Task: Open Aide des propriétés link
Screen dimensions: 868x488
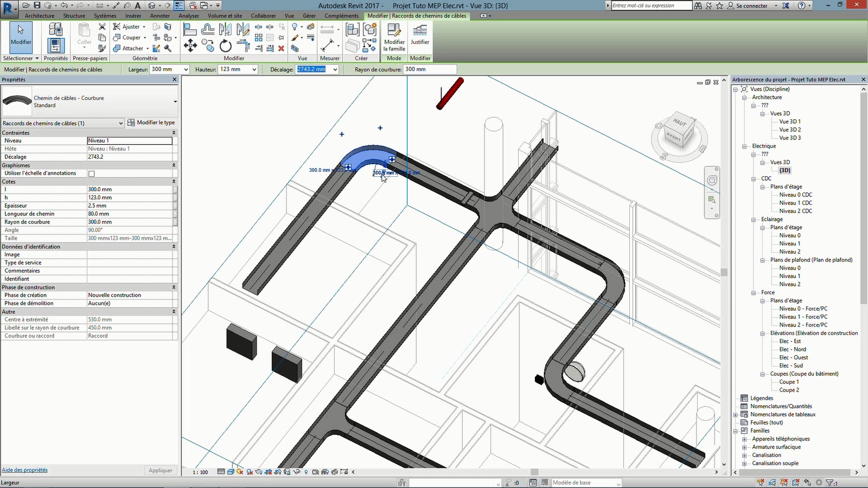Action: point(24,470)
